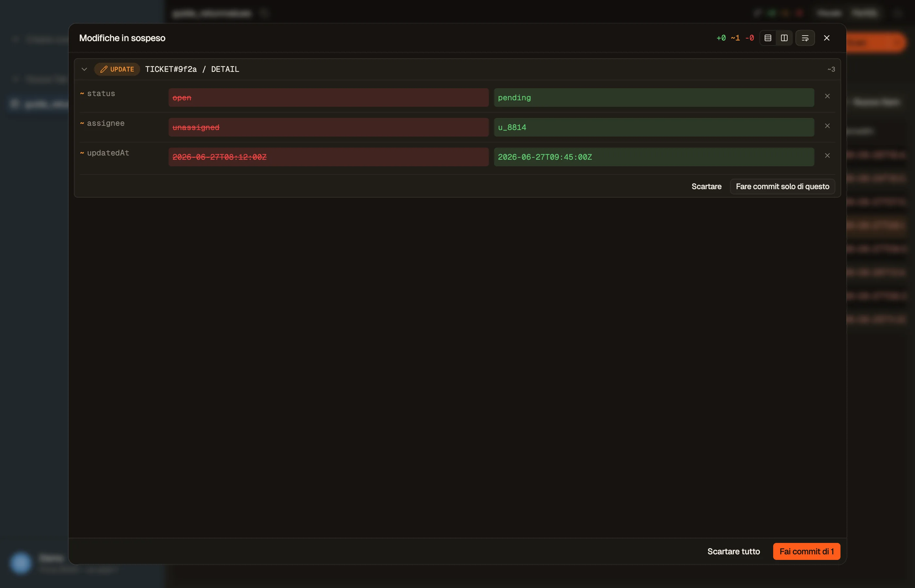Click Fare commit solo di questo
Viewport: 915px width, 588px height.
point(782,186)
